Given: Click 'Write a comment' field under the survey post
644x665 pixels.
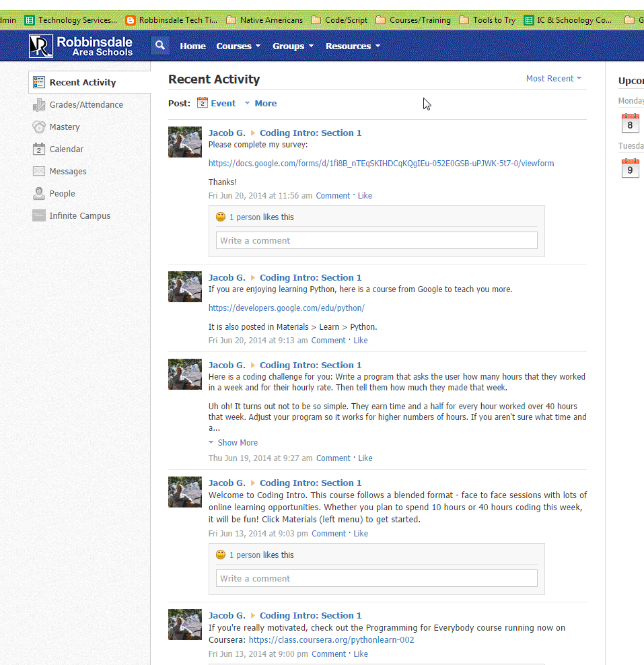Looking at the screenshot, I should click(376, 240).
